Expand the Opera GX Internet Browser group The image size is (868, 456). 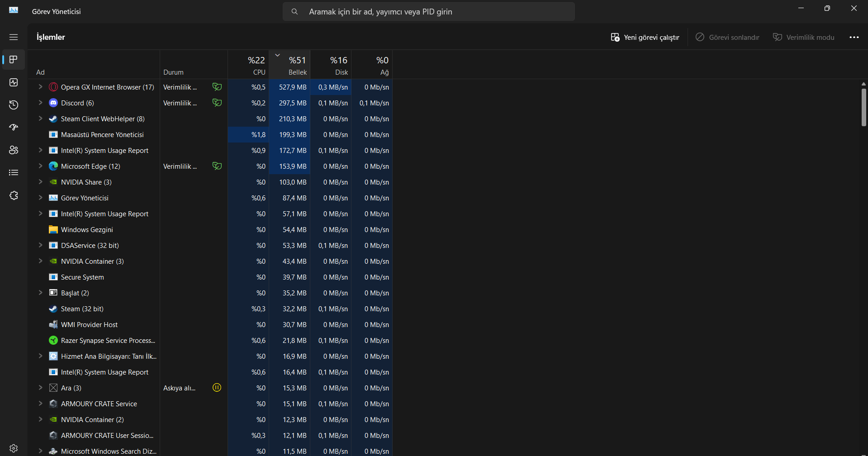(40, 87)
